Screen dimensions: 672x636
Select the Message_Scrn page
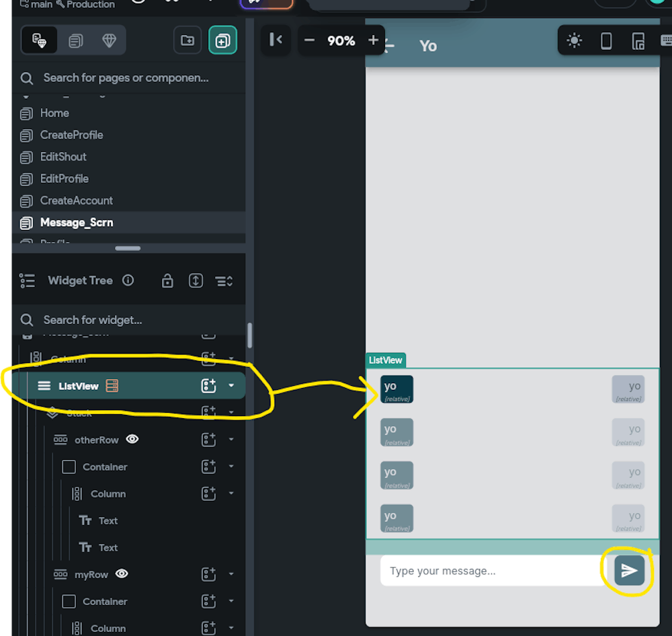pyautogui.click(x=128, y=223)
